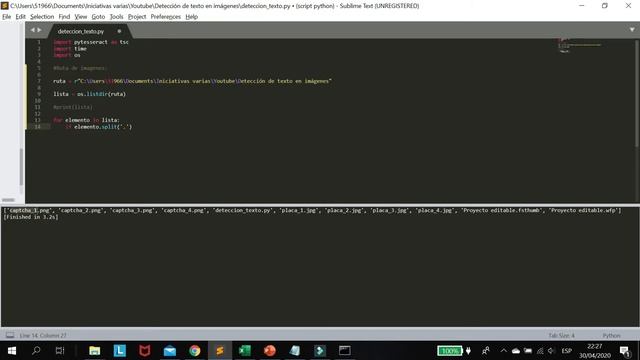Open the Goto menu
The width and height of the screenshot is (640, 360).
tap(98, 17)
